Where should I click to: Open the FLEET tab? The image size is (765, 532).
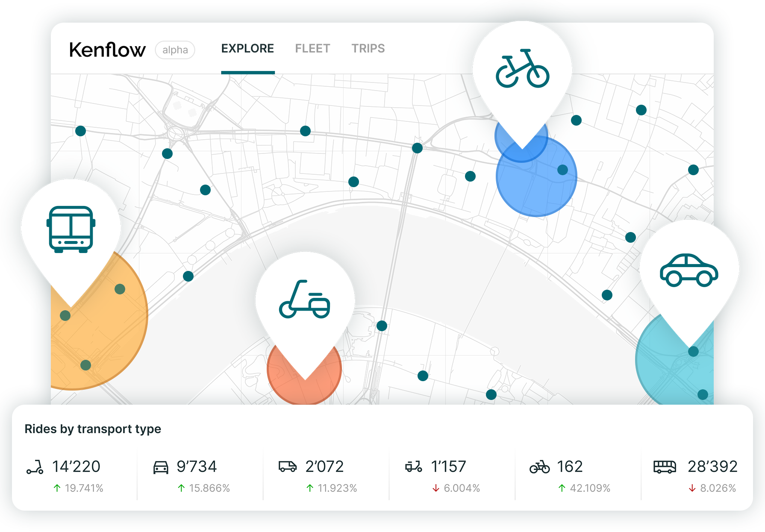click(312, 49)
